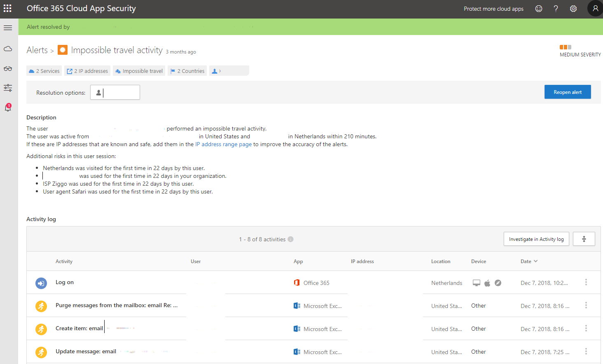Click Dec 7, 2018, 7:25 date cell

[x=545, y=352]
